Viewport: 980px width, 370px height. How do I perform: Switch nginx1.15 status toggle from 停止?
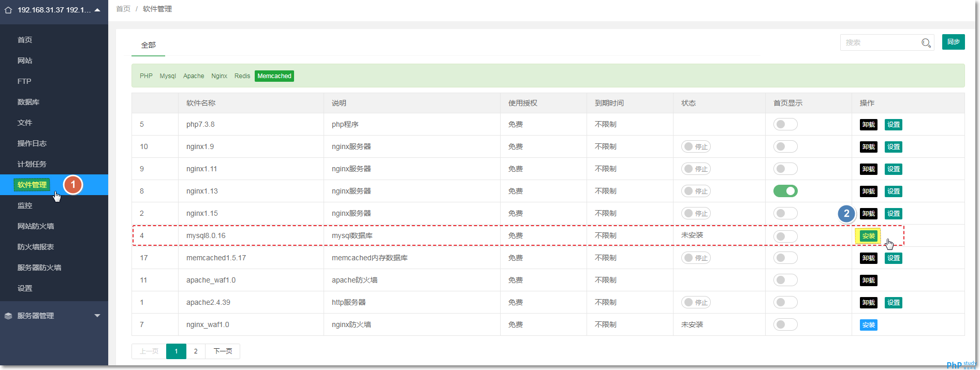(x=696, y=213)
